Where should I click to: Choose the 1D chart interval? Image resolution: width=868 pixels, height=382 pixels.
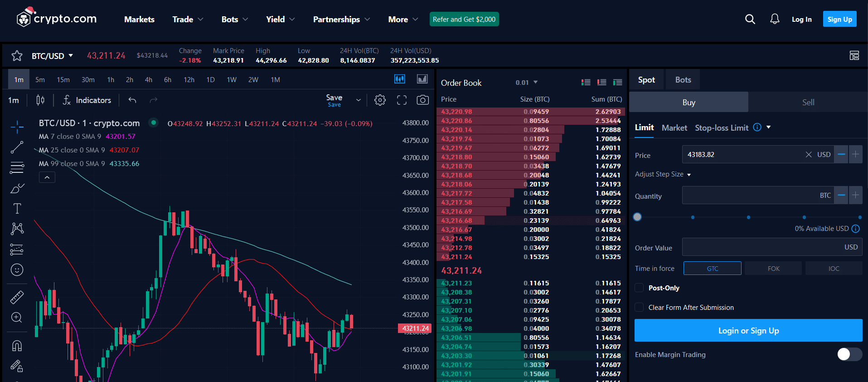[x=210, y=80]
